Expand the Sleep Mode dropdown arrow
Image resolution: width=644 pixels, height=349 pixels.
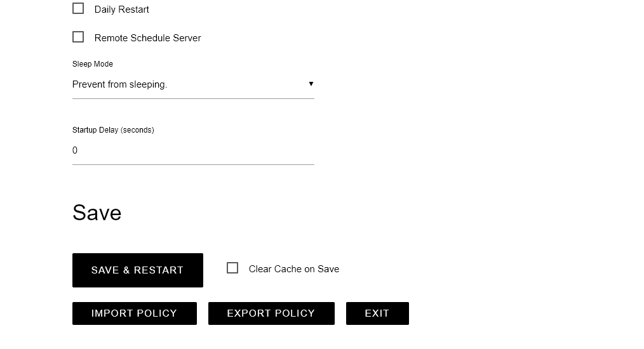(x=311, y=84)
